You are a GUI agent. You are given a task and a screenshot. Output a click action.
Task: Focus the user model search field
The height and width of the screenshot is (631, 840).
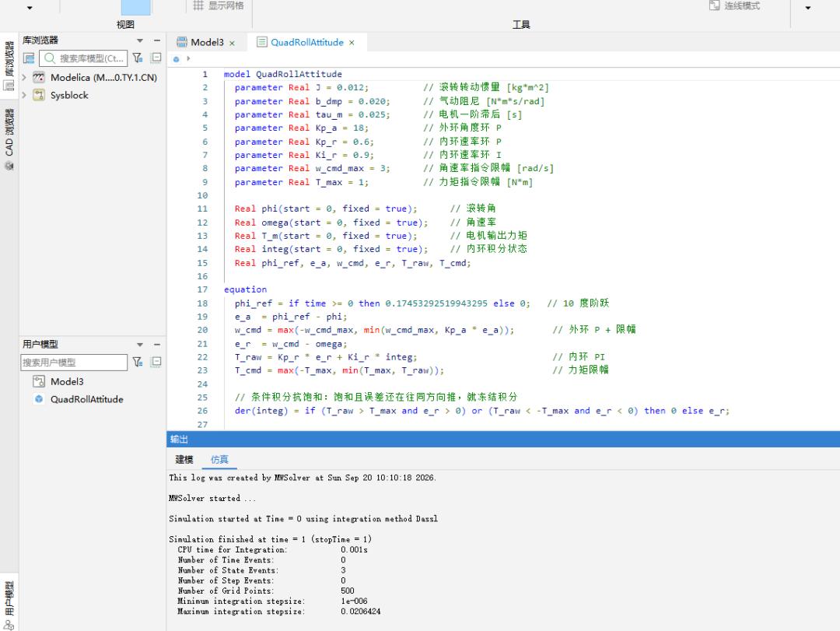coord(74,363)
